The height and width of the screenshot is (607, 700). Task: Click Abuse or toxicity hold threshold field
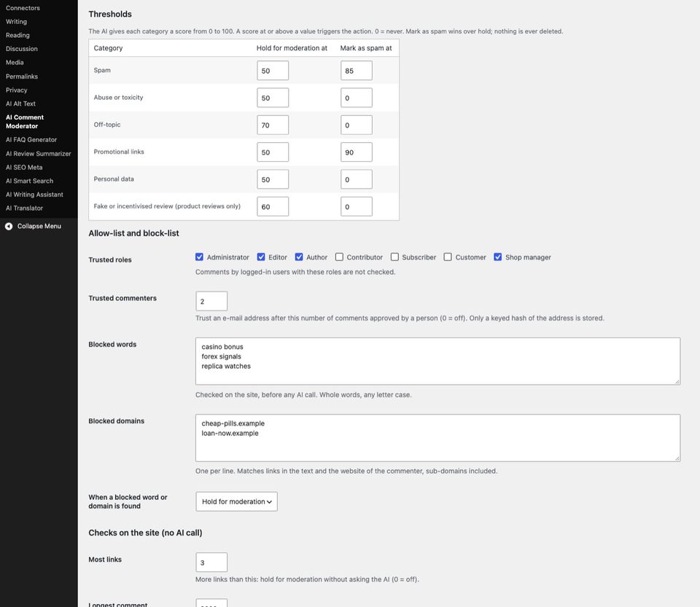tap(273, 98)
